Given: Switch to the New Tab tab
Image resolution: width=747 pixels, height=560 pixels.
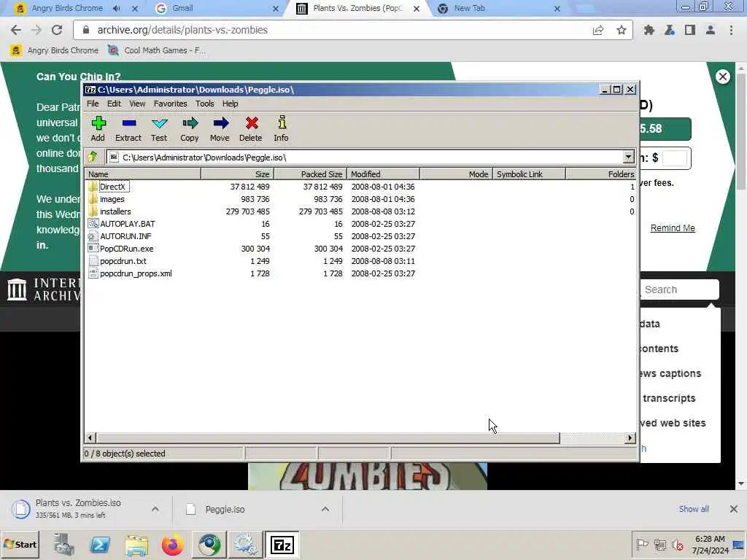Looking at the screenshot, I should coord(469,8).
